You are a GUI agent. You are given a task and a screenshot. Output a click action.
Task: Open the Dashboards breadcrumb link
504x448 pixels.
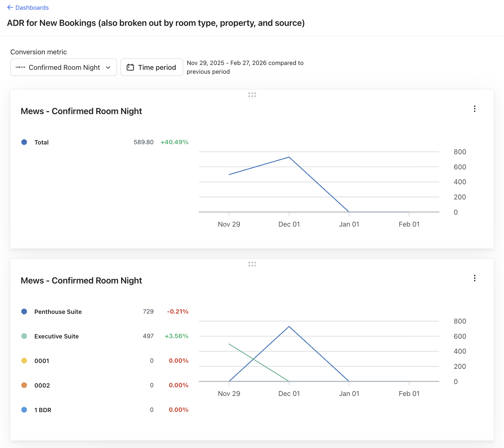point(32,7)
